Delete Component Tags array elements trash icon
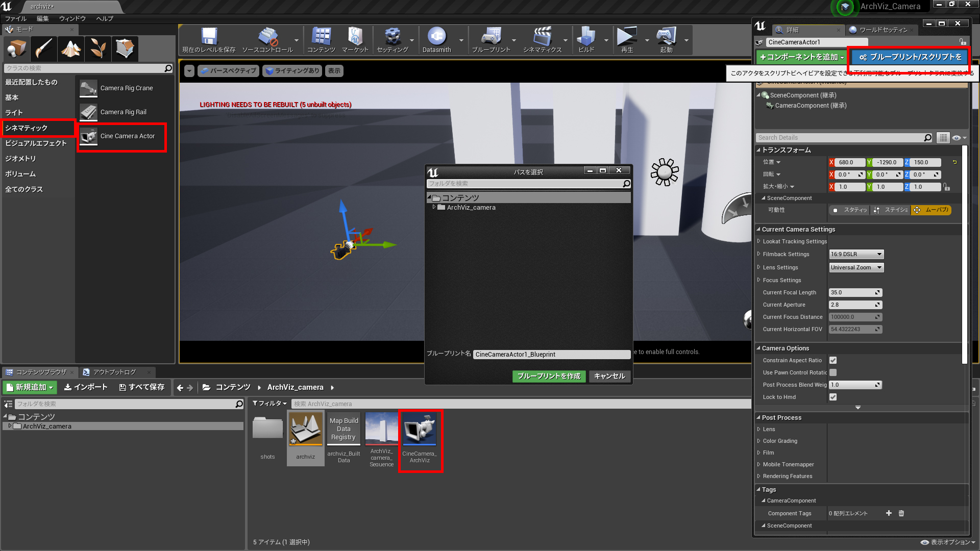Viewport: 980px width, 551px height. [901, 513]
